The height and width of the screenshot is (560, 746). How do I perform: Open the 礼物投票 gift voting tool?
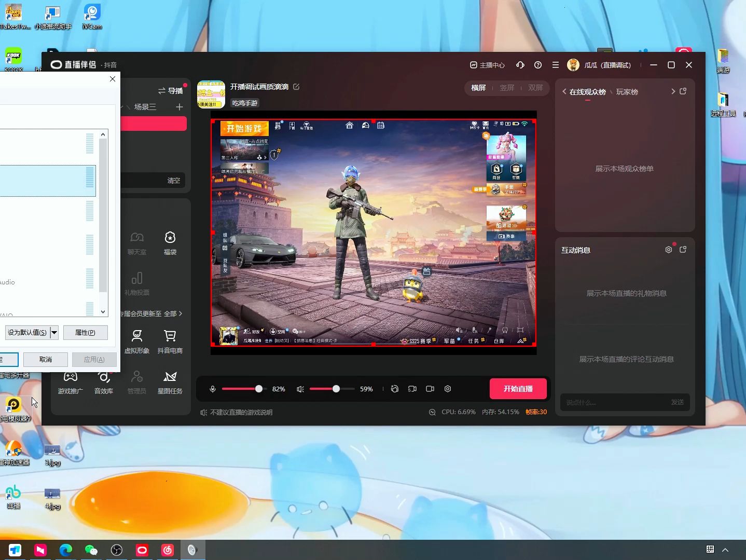[x=137, y=284]
